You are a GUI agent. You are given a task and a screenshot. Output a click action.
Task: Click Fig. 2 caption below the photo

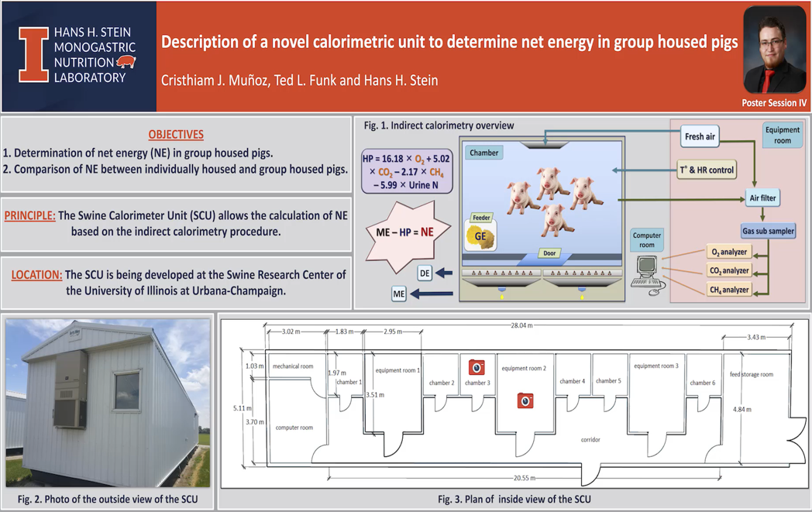pos(108,499)
